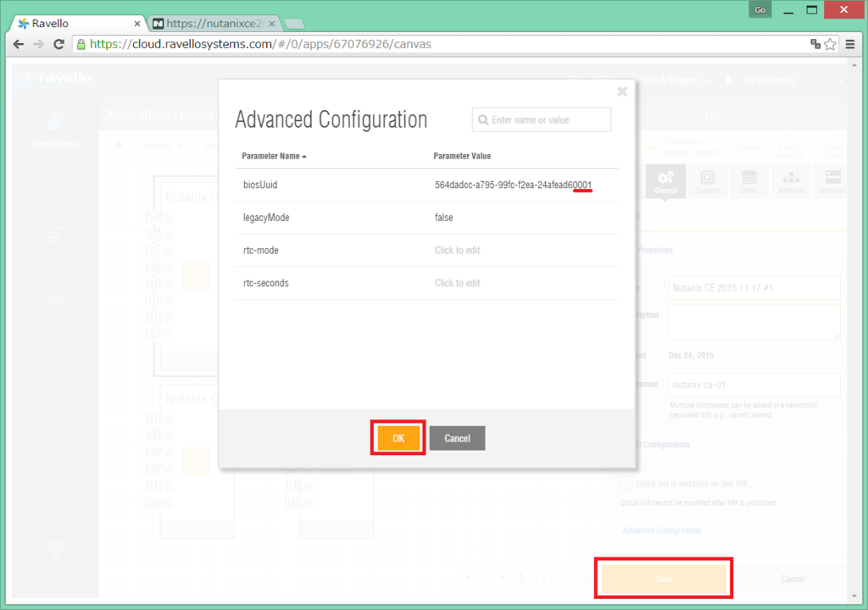The width and height of the screenshot is (868, 610).
Task: Select the rtc-mode parameter name
Action: coord(261,250)
